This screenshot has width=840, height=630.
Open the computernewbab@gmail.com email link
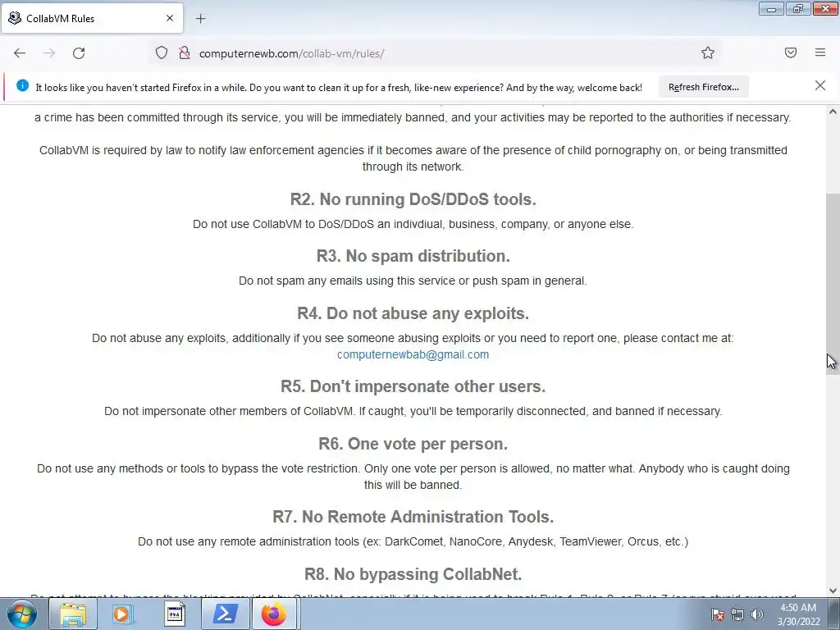[413, 354]
